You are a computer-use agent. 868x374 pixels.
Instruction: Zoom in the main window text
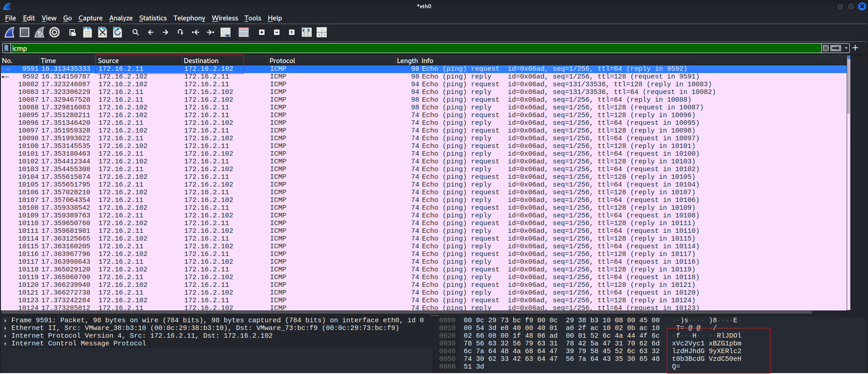262,32
